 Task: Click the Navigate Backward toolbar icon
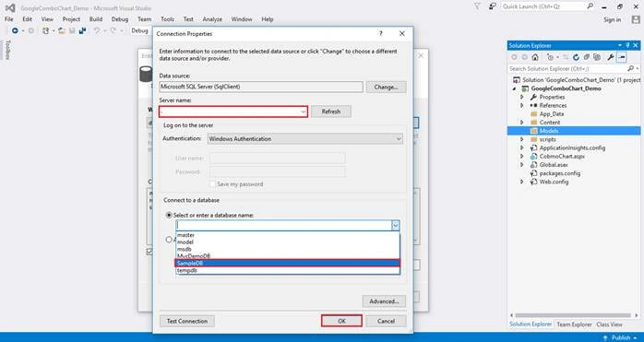point(15,30)
